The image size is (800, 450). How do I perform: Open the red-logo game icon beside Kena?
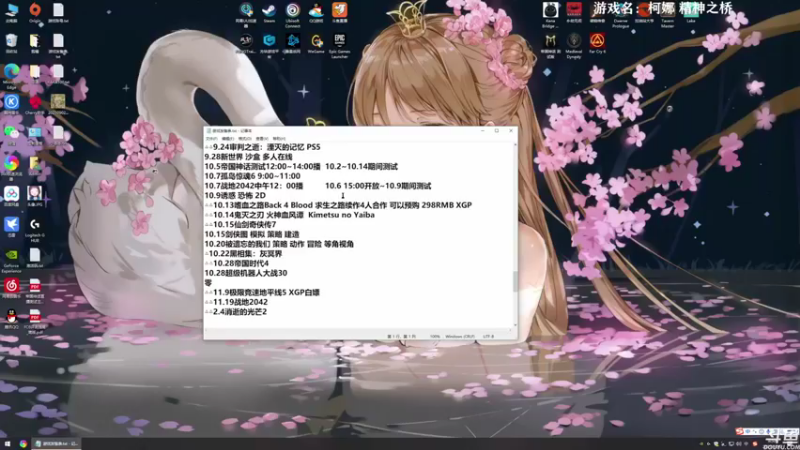pyautogui.click(x=574, y=12)
